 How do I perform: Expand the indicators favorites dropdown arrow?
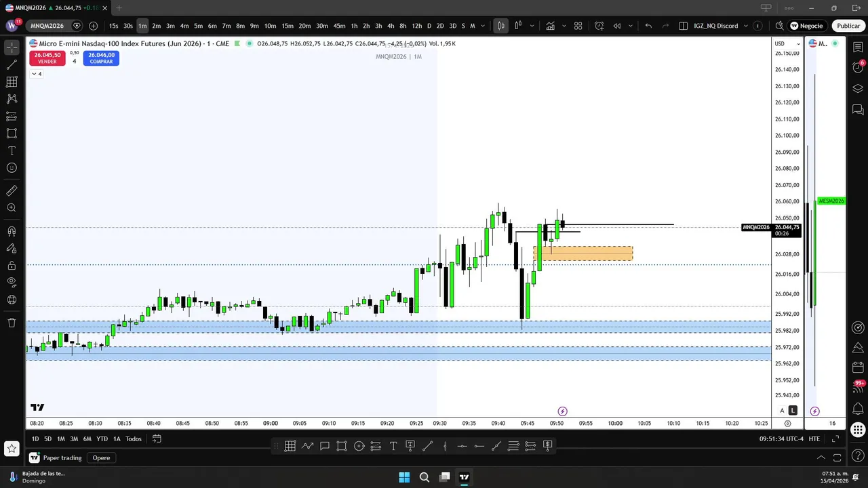(x=563, y=26)
